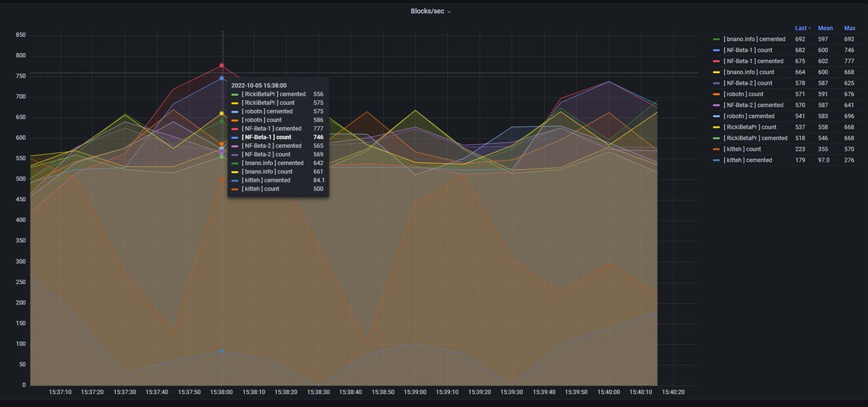Click the tooltip row [ NF-Beta-1 ] cemented 777

[x=278, y=129]
